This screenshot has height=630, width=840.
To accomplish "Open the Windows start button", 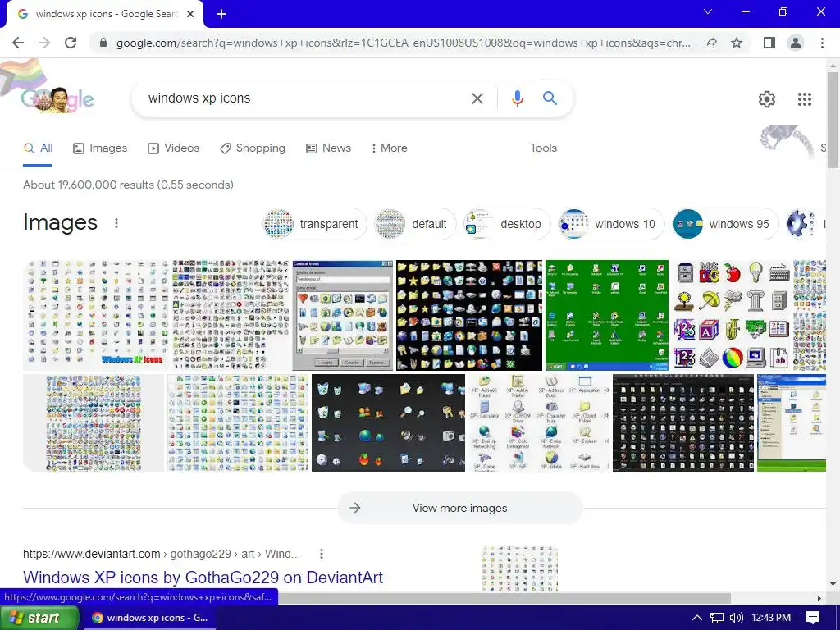I will (x=39, y=618).
